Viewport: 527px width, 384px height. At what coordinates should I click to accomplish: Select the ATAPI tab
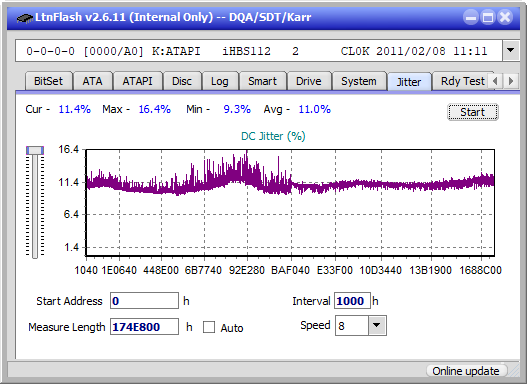(137, 81)
